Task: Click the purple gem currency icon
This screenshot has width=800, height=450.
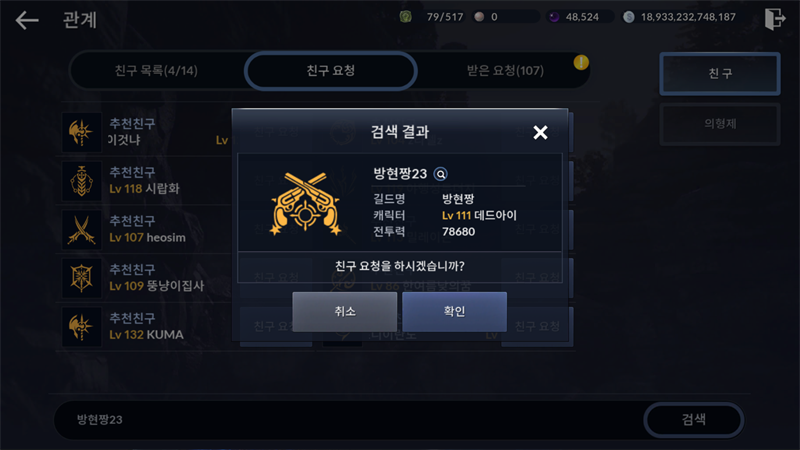Action: pyautogui.click(x=554, y=17)
